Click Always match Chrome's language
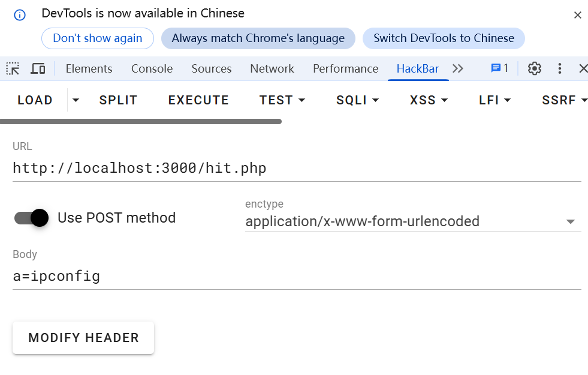This screenshot has width=588, height=375. [x=258, y=38]
